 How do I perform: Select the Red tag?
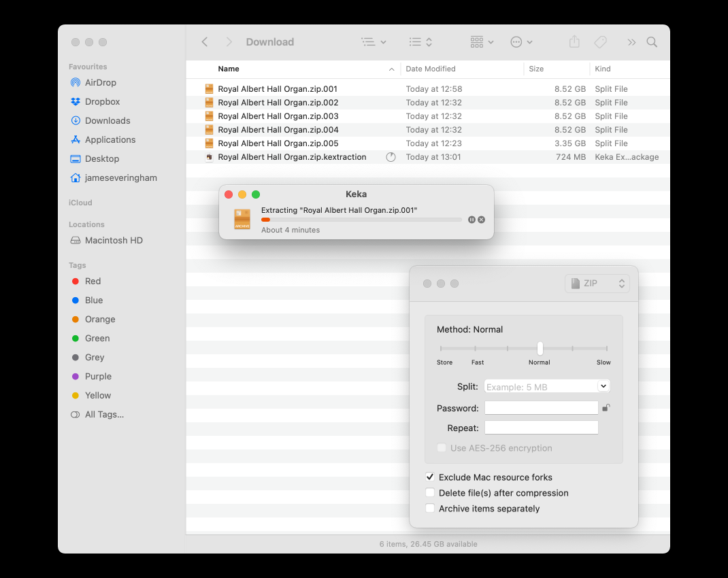93,281
